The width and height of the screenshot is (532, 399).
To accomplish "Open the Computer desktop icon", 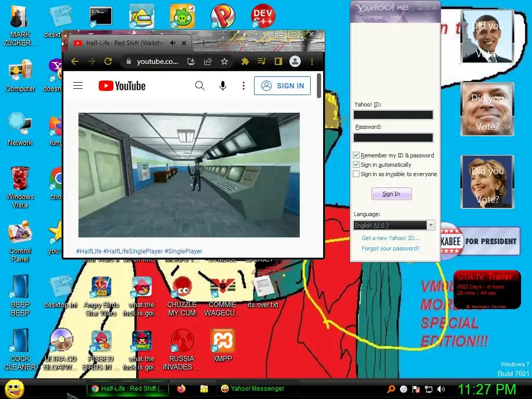I will (20, 76).
